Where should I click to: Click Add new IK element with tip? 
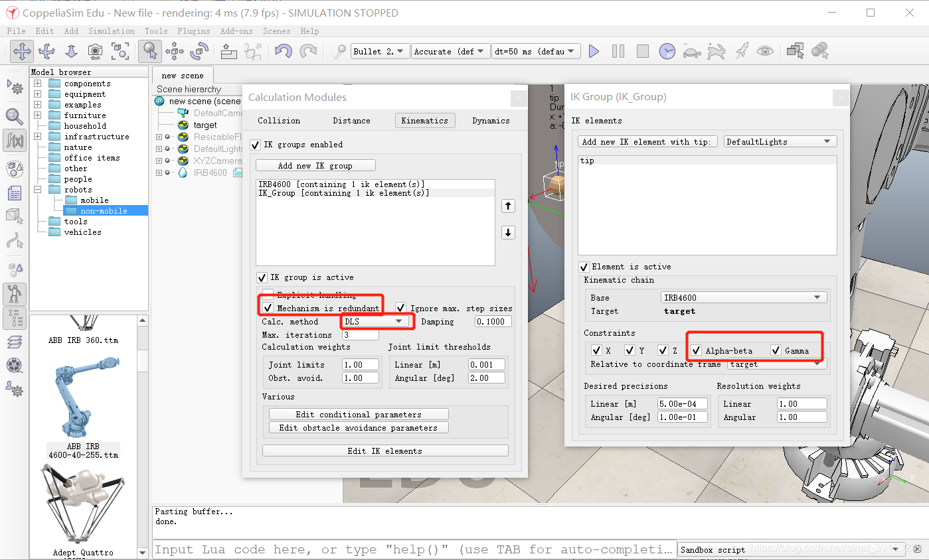[x=647, y=141]
